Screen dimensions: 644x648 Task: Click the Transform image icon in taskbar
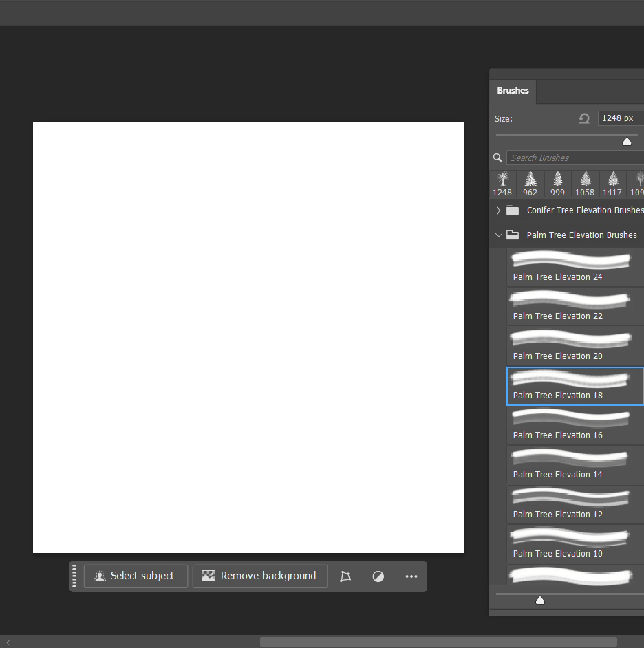[345, 576]
